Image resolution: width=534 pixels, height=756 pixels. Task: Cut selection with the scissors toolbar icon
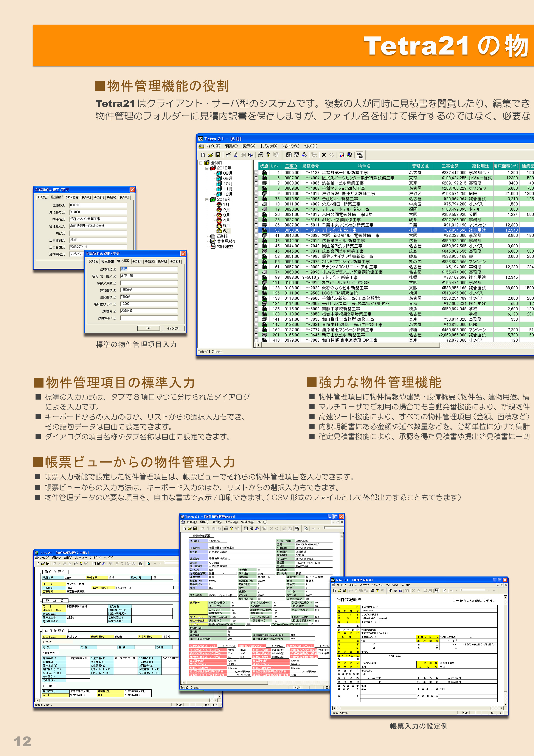tap(236, 155)
